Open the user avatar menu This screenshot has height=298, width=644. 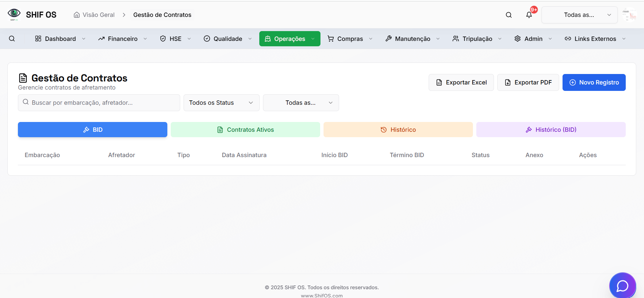click(x=629, y=15)
